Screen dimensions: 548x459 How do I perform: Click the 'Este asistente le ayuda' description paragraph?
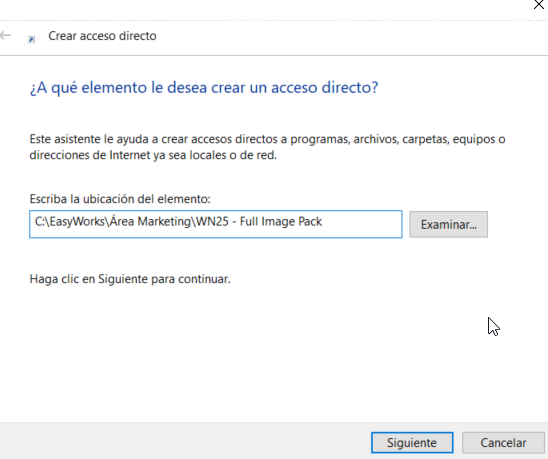(267, 147)
